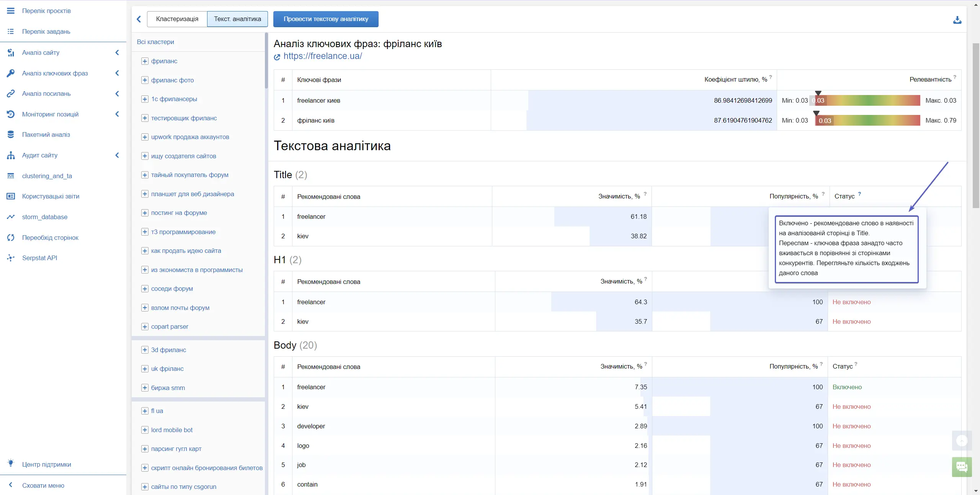Open Перелік проєктів menu item
This screenshot has height=495, width=980.
tap(46, 11)
